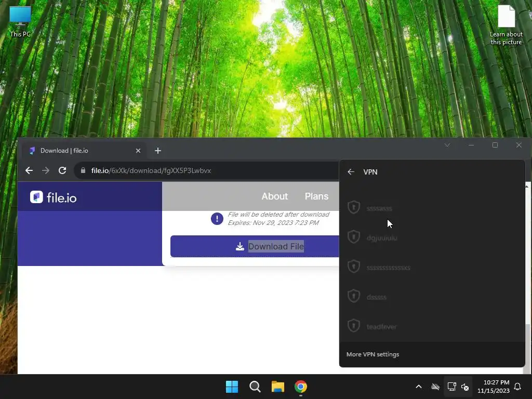
Task: Show hidden system tray icons
Action: [x=419, y=387]
